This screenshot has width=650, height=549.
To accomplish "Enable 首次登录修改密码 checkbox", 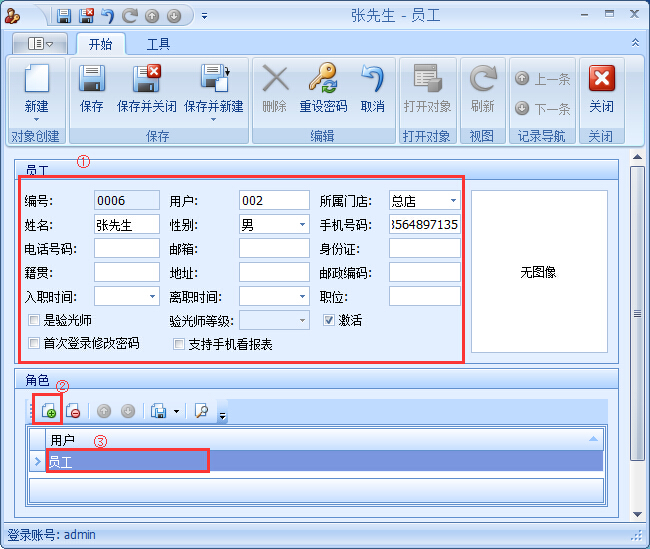I will pos(34,343).
